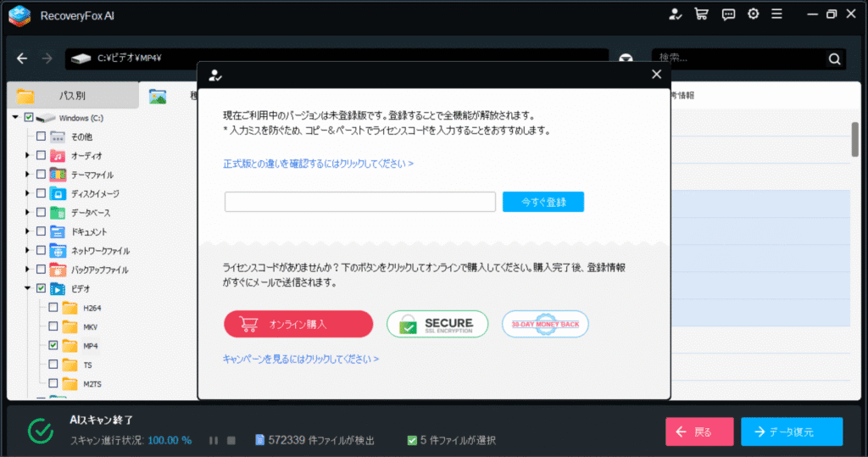Collapse the Windows (C:) tree node

[x=15, y=118]
